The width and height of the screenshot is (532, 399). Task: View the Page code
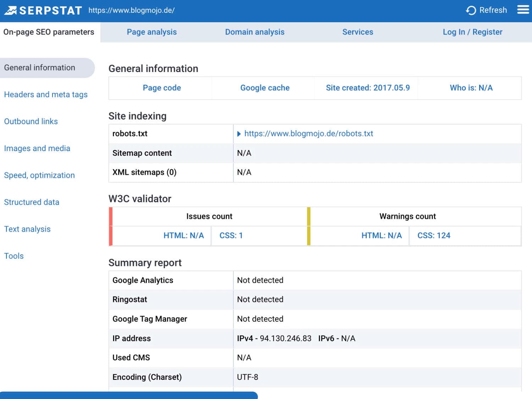coord(162,88)
